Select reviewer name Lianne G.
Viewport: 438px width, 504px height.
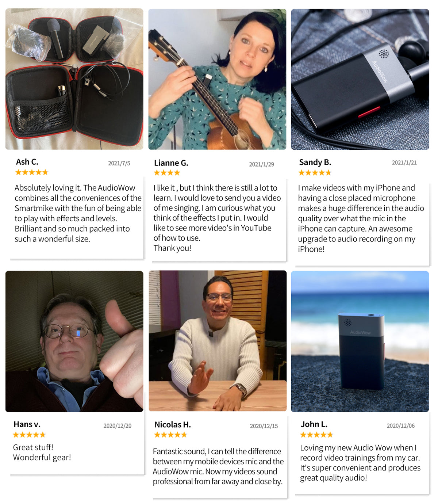point(171,163)
